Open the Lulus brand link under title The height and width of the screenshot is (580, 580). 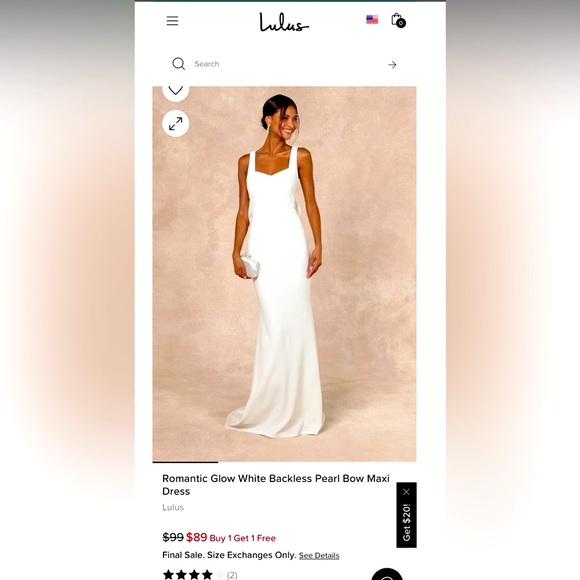[173, 507]
